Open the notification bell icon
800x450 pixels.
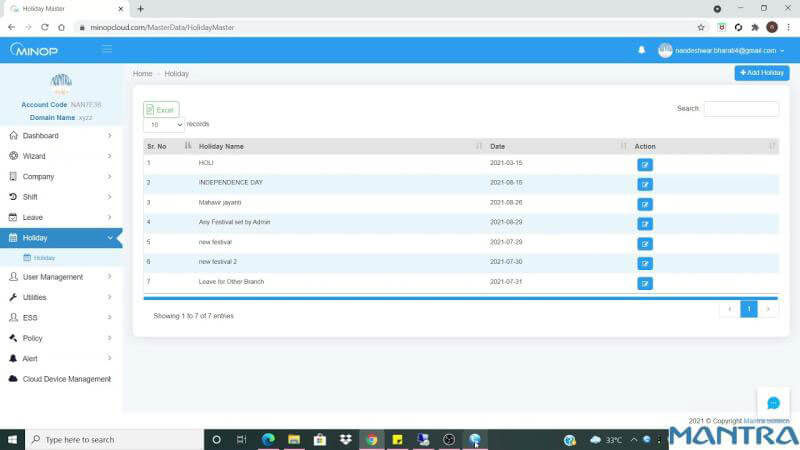coord(642,50)
